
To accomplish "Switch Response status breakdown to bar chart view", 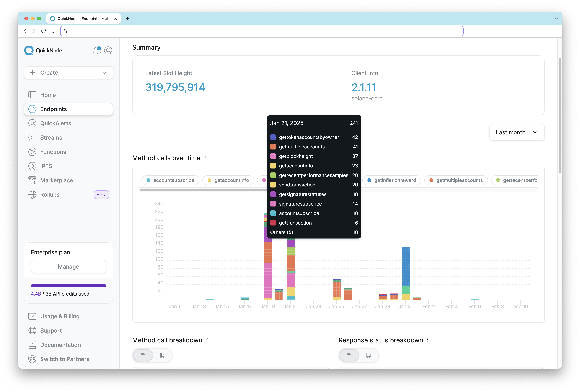I will pos(368,355).
